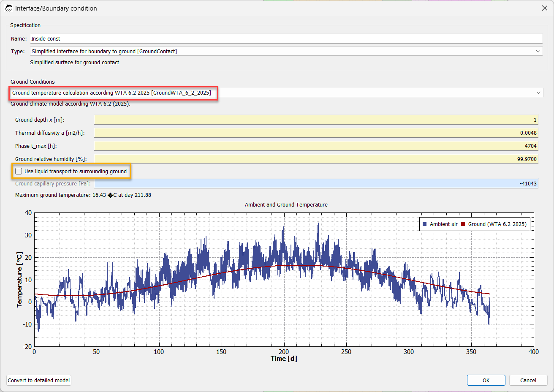
Task: Click the Ambient air legend label
Action: (x=444, y=224)
